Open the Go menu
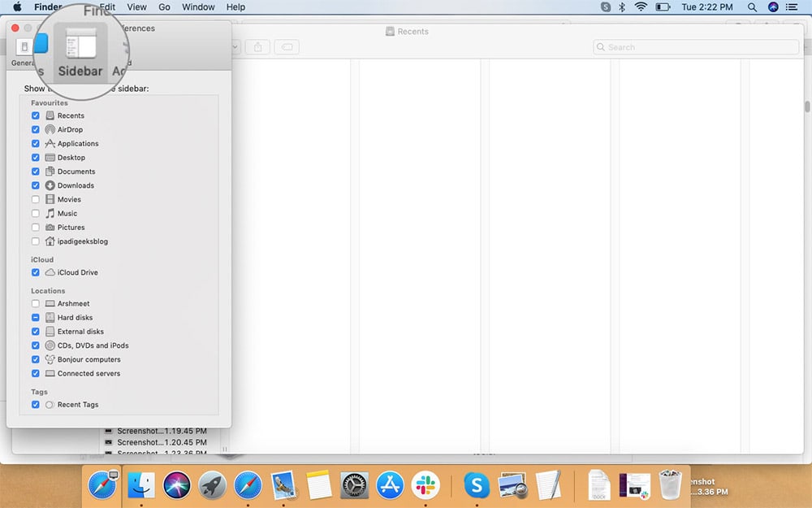Screen dimensions: 812x508 tap(164, 7)
